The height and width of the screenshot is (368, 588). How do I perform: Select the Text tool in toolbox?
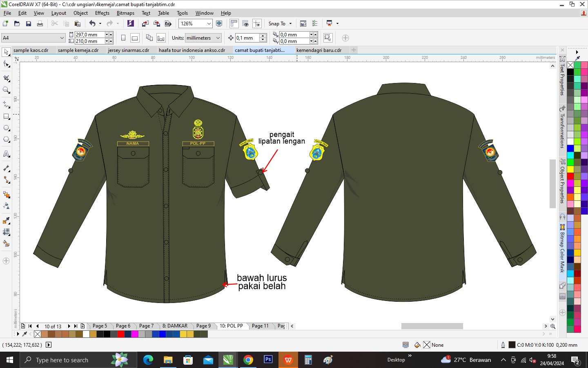point(6,154)
